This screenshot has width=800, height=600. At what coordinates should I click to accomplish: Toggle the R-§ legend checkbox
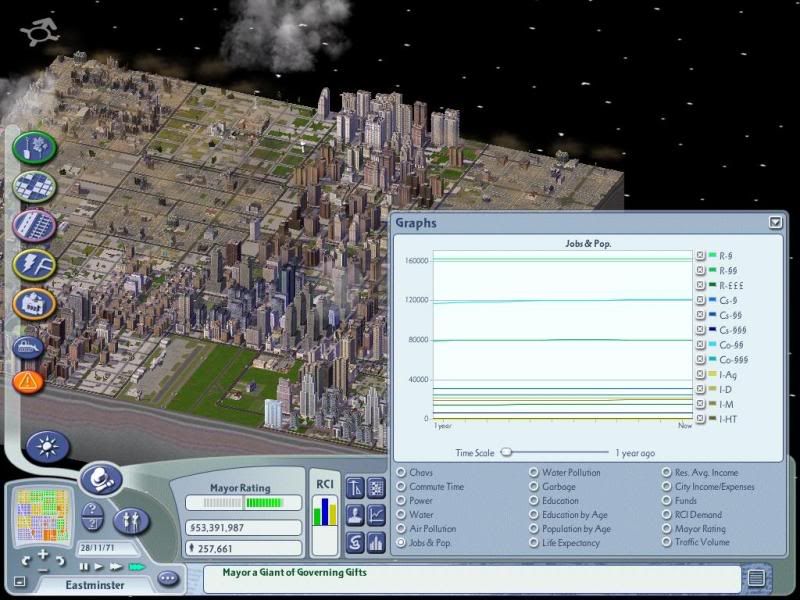(x=700, y=255)
